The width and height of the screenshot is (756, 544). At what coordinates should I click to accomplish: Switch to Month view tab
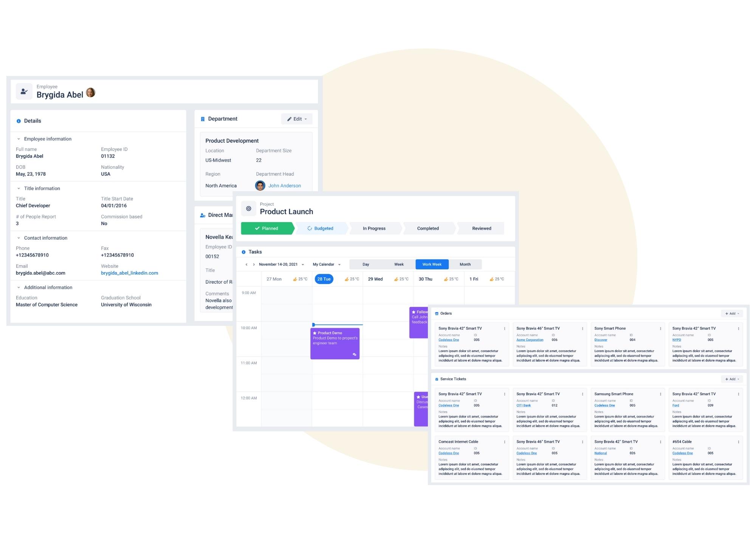465,264
